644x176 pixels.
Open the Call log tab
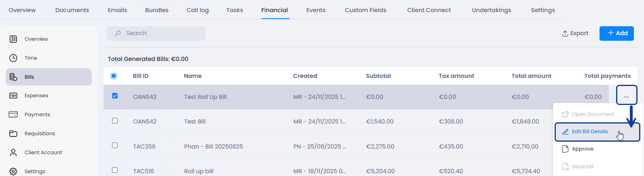(x=197, y=10)
